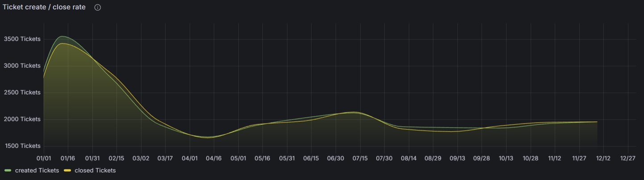
Task: Click the 09/13 date on the x-axis
Action: (x=457, y=158)
